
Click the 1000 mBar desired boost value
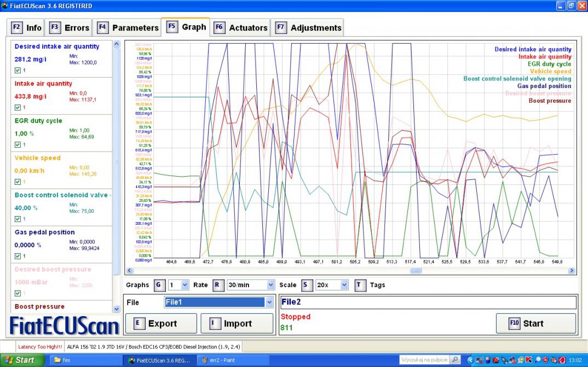[31, 282]
